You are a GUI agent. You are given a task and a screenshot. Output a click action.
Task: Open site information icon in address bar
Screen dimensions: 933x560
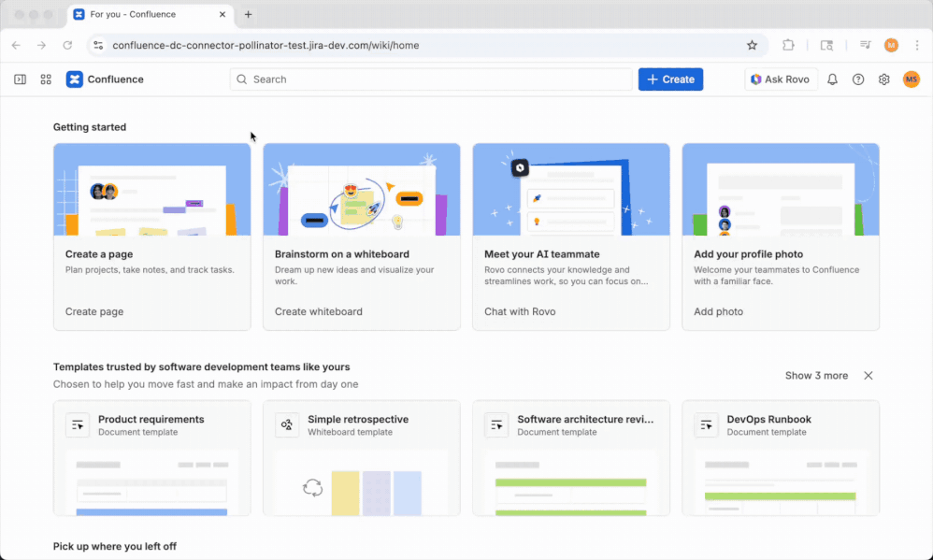pos(98,45)
